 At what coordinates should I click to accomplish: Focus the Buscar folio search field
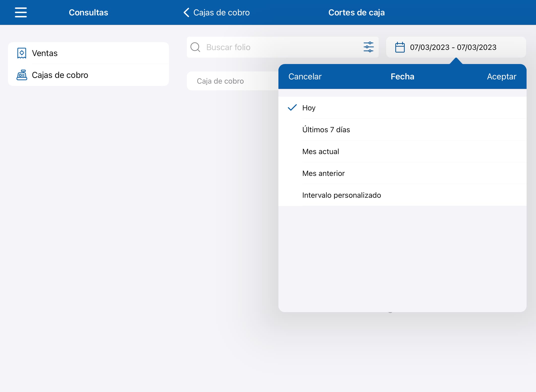283,47
